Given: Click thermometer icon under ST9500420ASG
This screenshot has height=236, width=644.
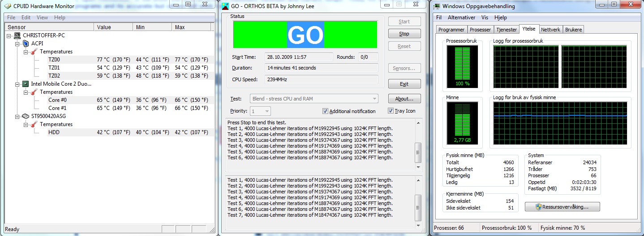Looking at the screenshot, I should 34,124.
